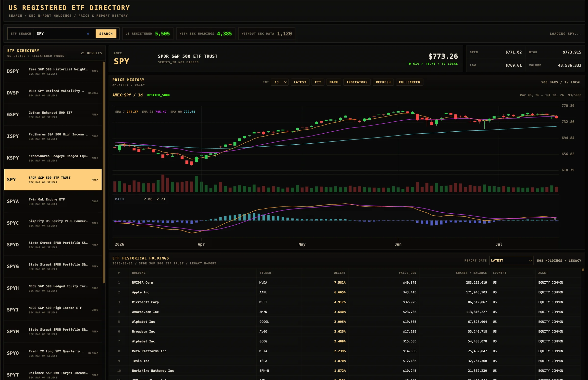Select SPYC Simplify US Equity PLUS Convexity
588x380 pixels.
53,223
